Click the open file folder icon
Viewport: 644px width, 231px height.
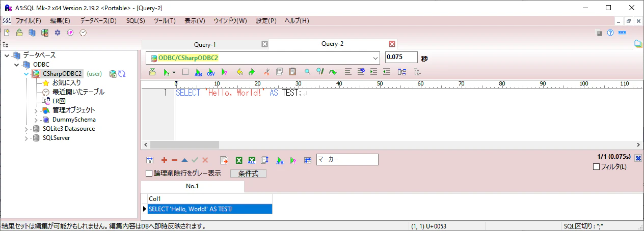[19, 33]
